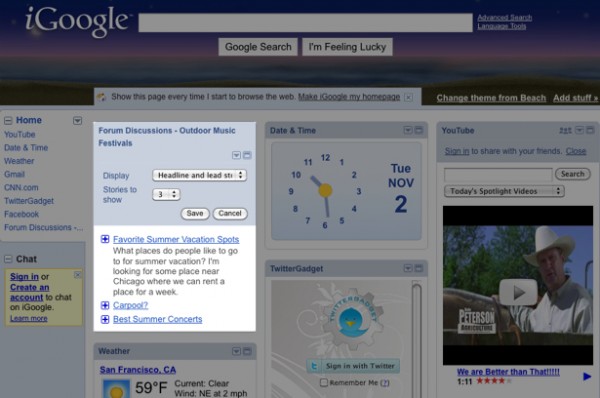The image size is (600, 398).
Task: Select Facebook in the sidebar
Action: point(21,214)
